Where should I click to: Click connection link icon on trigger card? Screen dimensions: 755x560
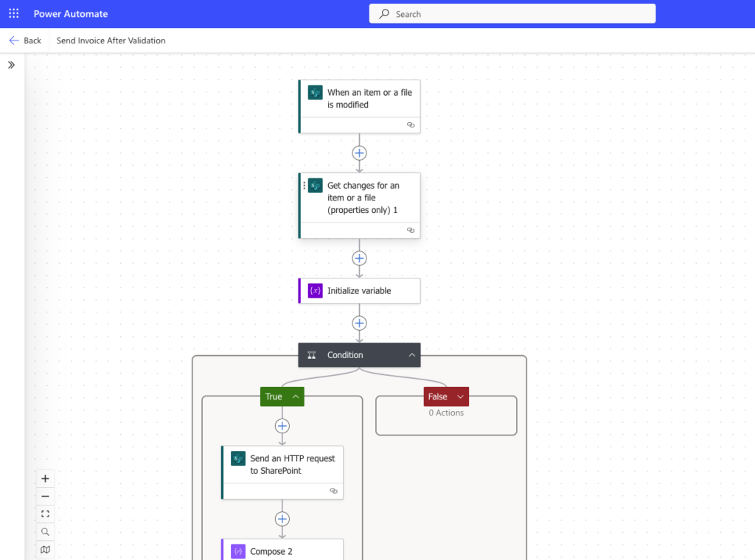[411, 125]
